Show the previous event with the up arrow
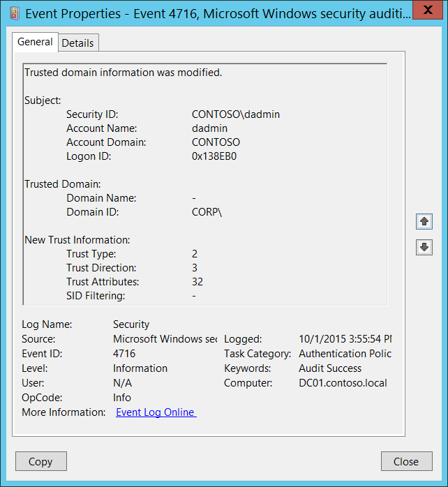The image size is (448, 487). [424, 221]
